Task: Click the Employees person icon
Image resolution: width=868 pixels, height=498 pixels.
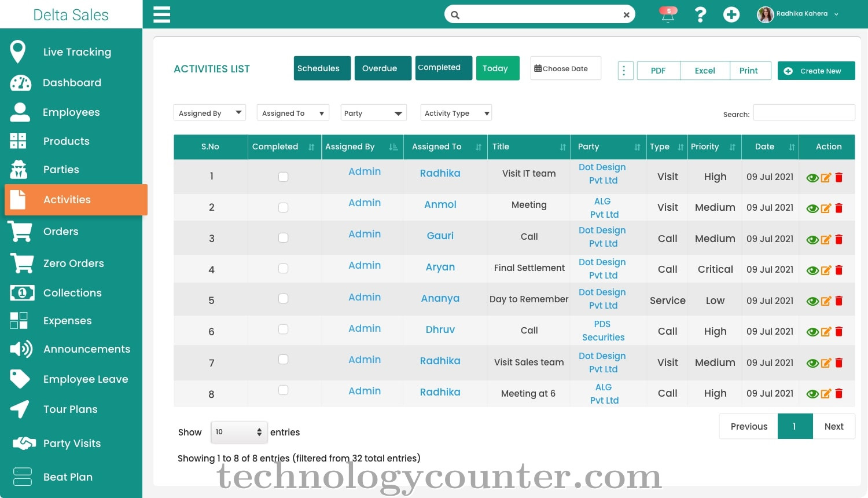Action: (20, 112)
